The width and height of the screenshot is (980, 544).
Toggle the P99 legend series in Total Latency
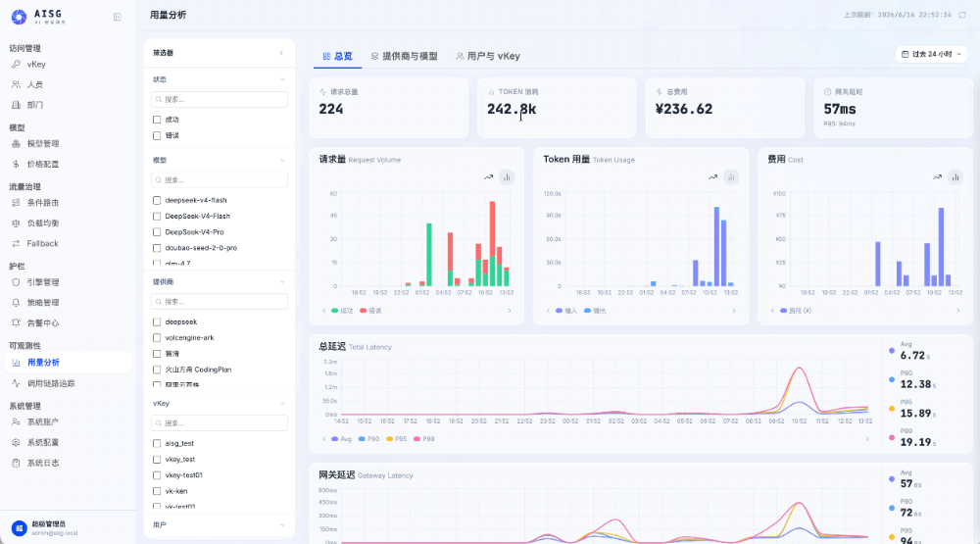[x=423, y=439]
